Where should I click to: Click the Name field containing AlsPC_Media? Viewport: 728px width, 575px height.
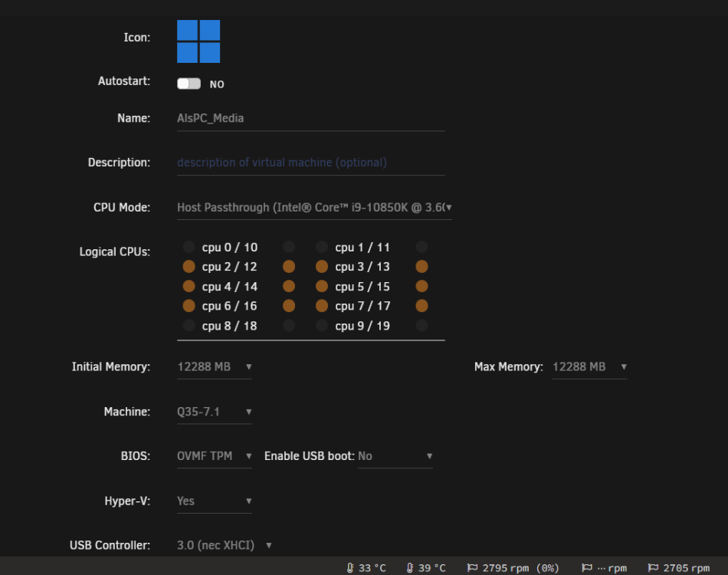[310, 118]
